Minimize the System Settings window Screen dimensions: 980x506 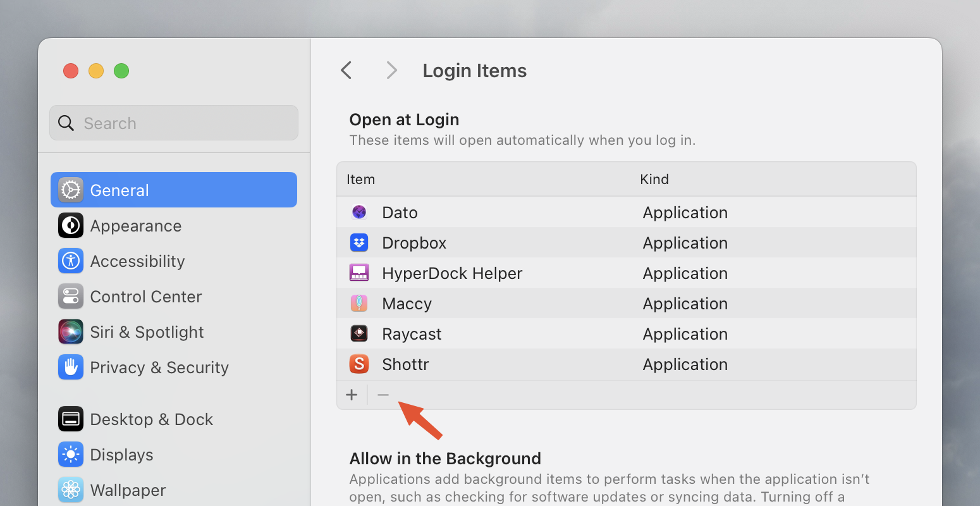(96, 71)
